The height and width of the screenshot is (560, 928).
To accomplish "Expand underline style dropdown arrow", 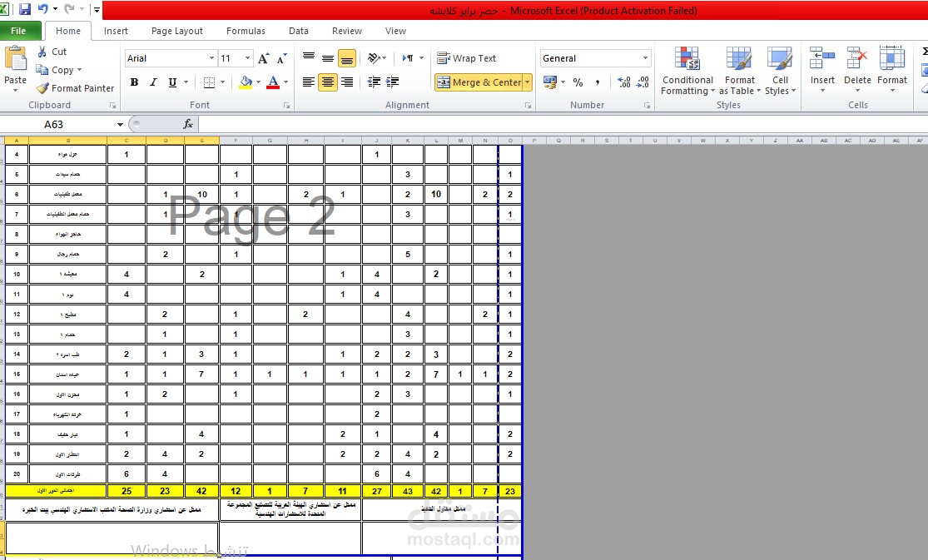I will (x=186, y=82).
